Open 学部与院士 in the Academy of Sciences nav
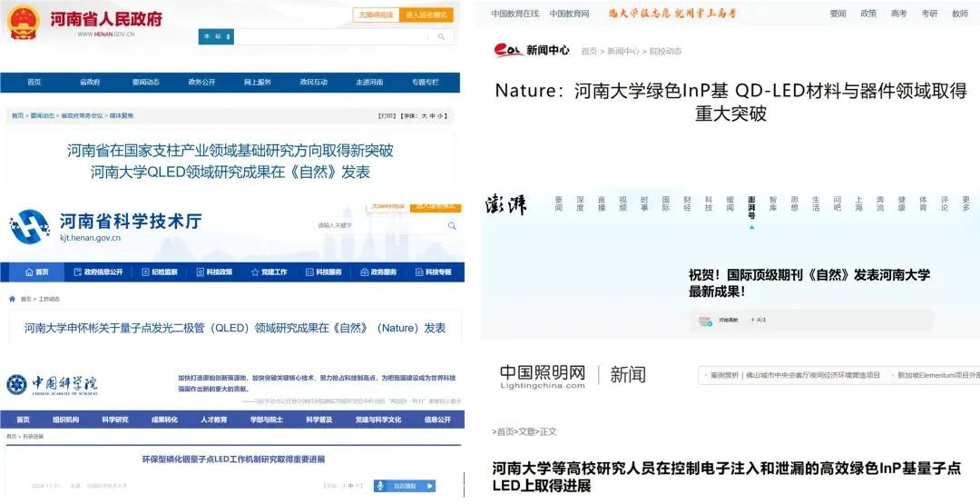Image resolution: width=980 pixels, height=504 pixels. click(267, 420)
